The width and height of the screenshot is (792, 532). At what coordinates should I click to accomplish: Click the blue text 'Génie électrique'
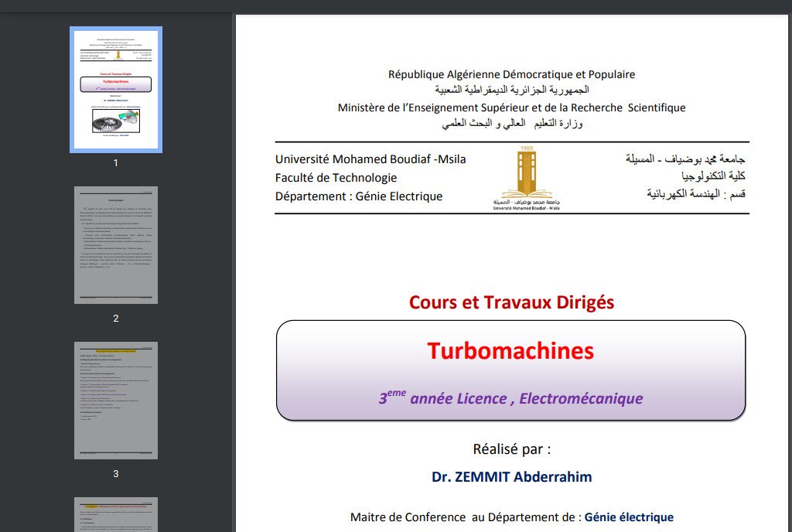click(629, 517)
